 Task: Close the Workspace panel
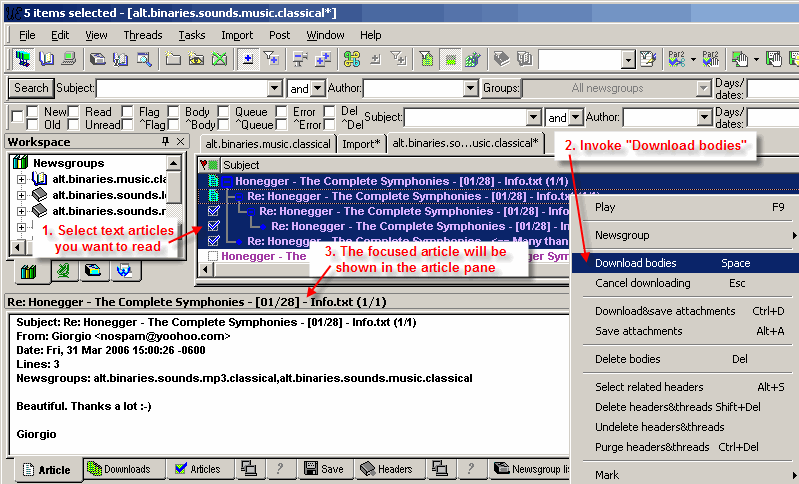180,141
